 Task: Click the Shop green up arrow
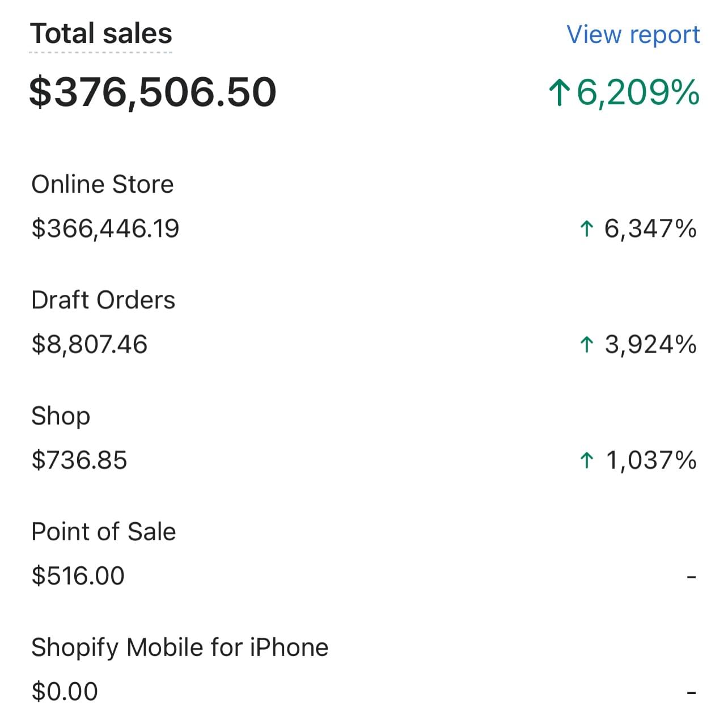tap(586, 460)
